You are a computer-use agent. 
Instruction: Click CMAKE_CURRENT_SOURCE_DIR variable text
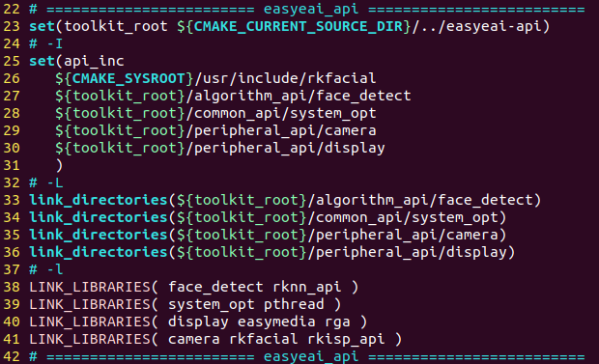tap(298, 26)
